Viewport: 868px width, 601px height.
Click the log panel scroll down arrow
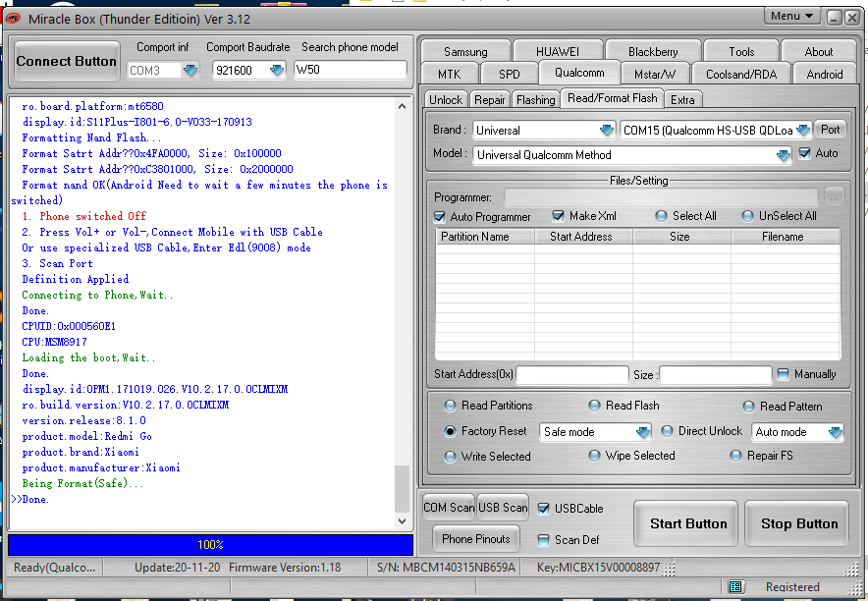click(x=402, y=520)
